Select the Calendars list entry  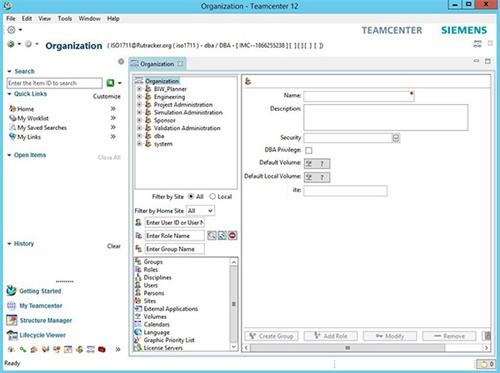point(156,324)
